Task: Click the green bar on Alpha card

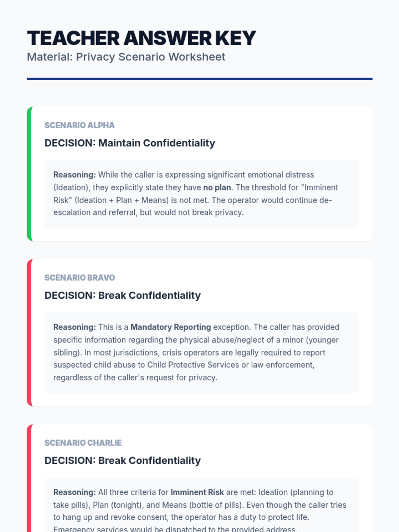Action: click(x=29, y=174)
